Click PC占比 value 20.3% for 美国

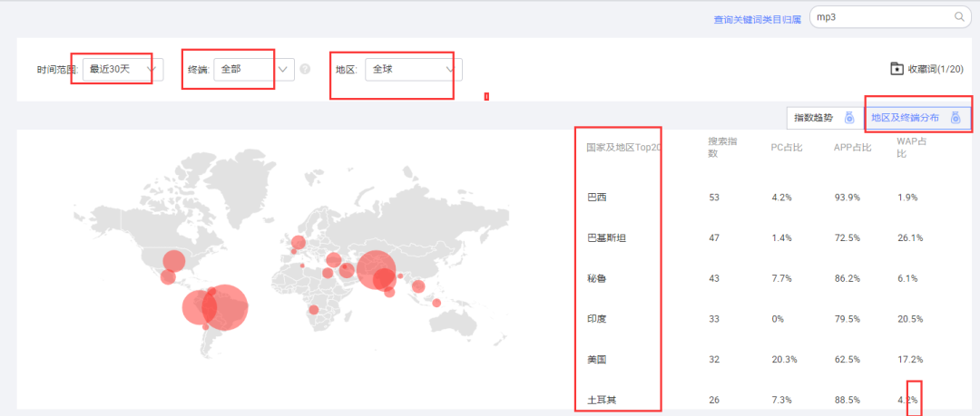(x=784, y=360)
